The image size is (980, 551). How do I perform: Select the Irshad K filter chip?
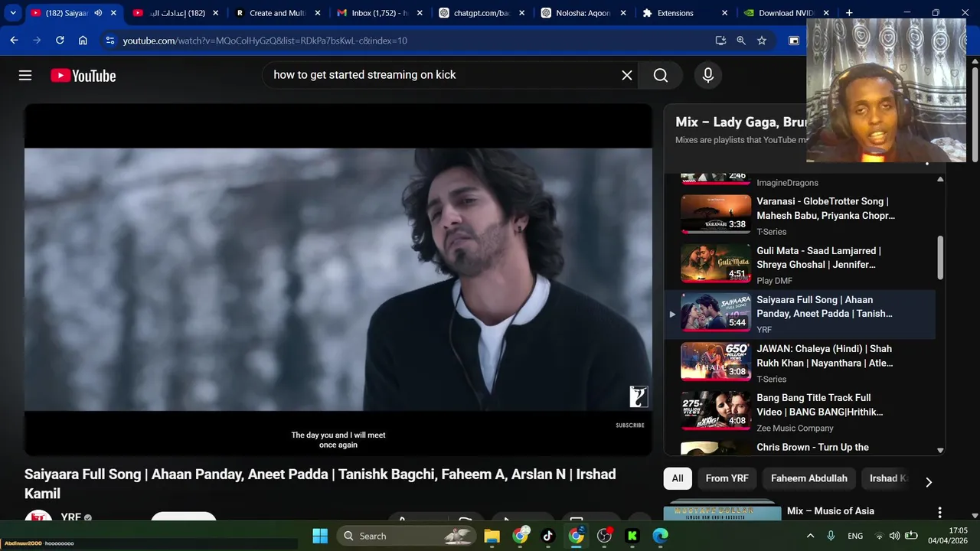tap(888, 478)
